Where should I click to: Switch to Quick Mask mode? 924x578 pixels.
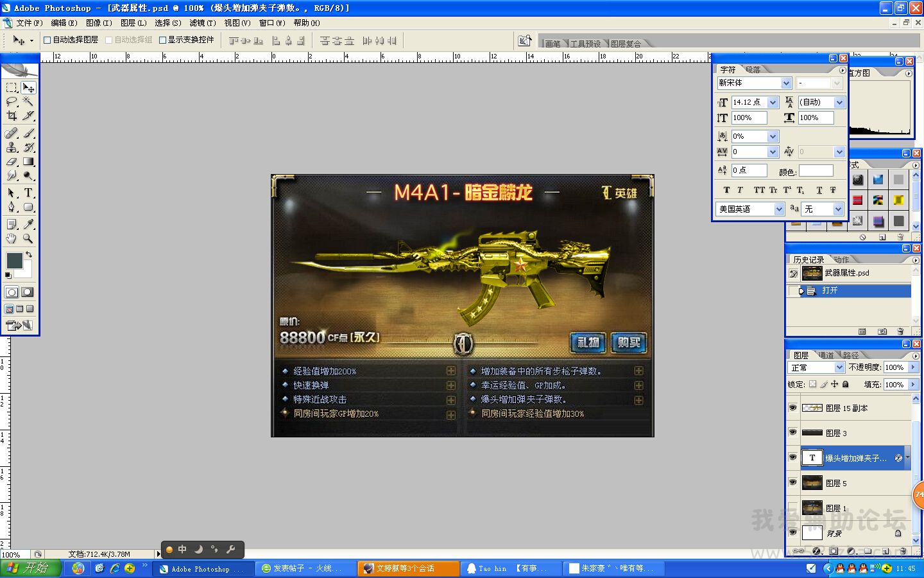28,292
